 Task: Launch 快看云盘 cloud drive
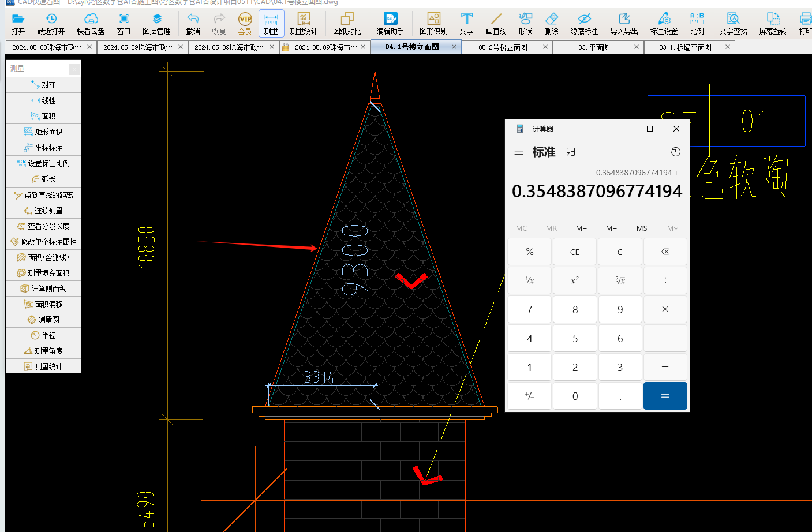tap(91, 24)
